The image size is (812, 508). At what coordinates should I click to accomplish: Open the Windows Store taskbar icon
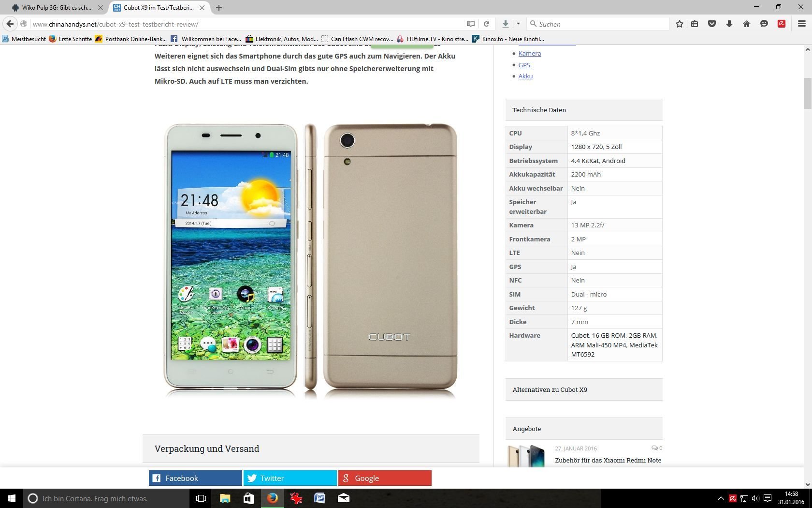(248, 498)
